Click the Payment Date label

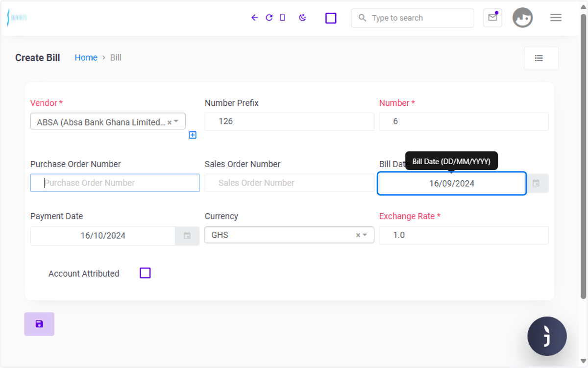click(57, 216)
